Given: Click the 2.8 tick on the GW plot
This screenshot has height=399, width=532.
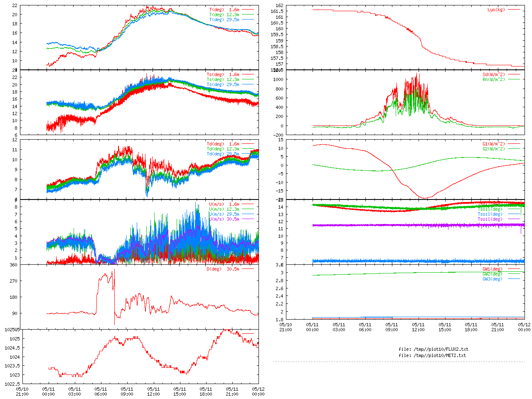Looking at the screenshot, I should point(279,281).
